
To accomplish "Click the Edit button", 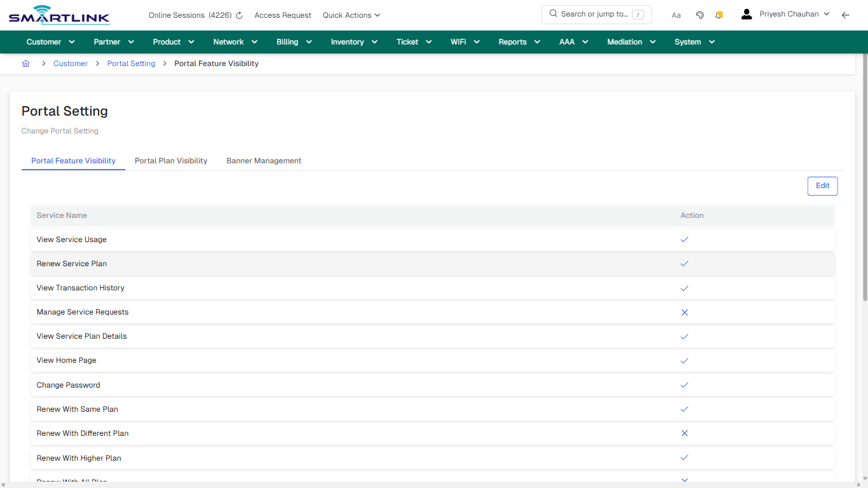I will 822,186.
